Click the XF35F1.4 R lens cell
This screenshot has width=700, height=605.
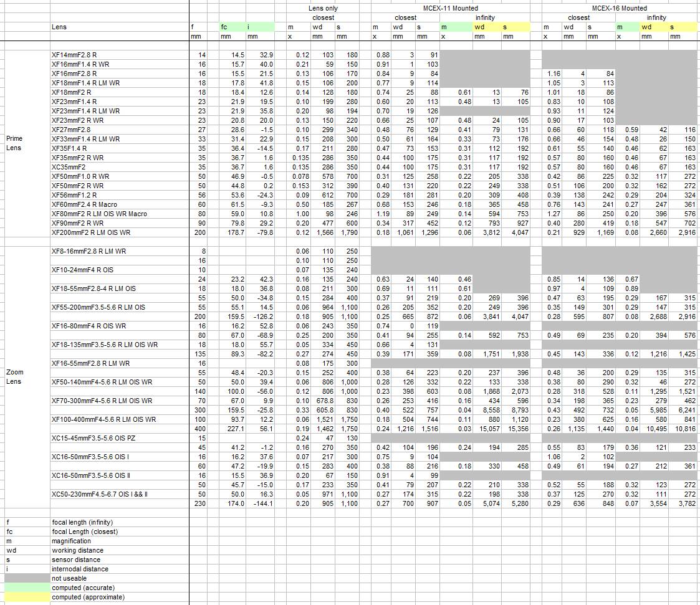[x=119, y=148]
